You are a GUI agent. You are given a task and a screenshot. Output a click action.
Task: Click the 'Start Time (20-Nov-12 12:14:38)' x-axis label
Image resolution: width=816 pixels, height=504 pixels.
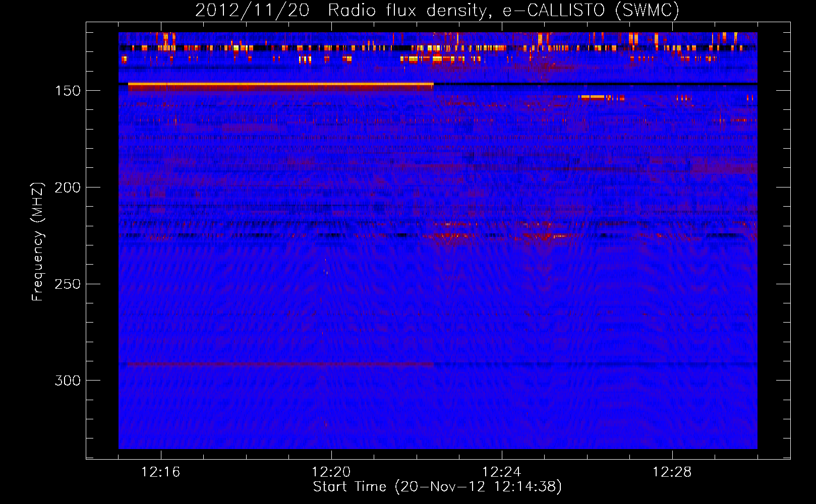[437, 486]
